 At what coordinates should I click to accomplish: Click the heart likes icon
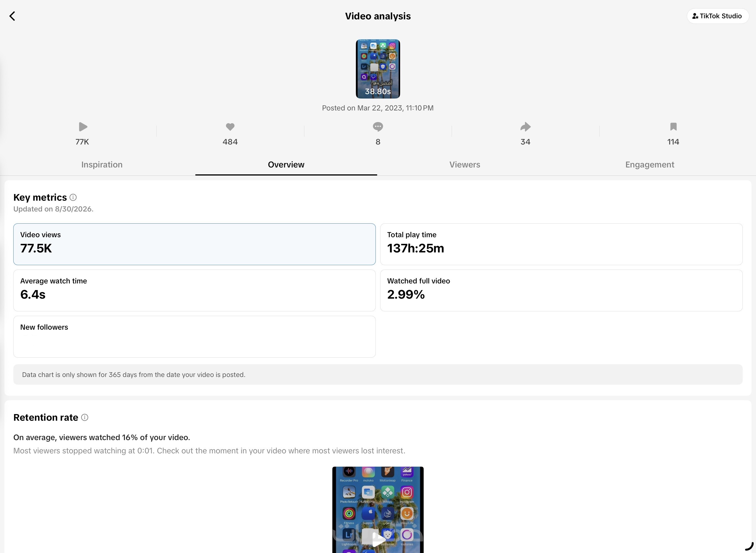pos(230,127)
